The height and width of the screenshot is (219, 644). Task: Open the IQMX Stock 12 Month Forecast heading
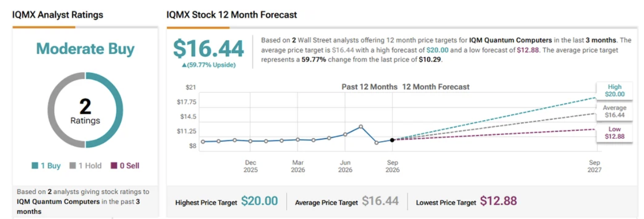(232, 15)
